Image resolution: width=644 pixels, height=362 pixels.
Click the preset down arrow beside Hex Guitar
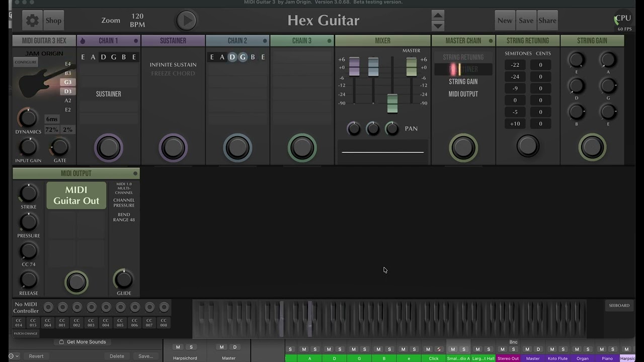click(438, 26)
